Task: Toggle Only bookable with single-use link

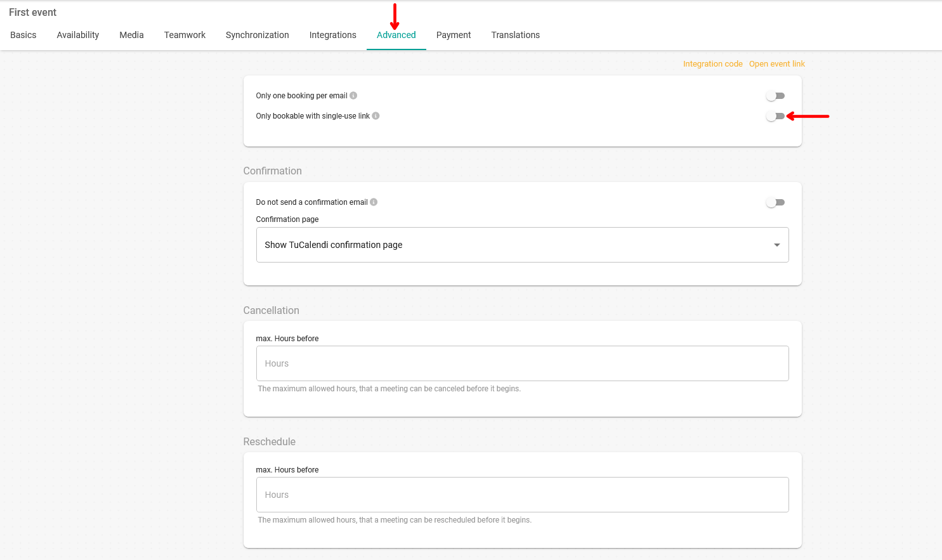Action: [775, 116]
